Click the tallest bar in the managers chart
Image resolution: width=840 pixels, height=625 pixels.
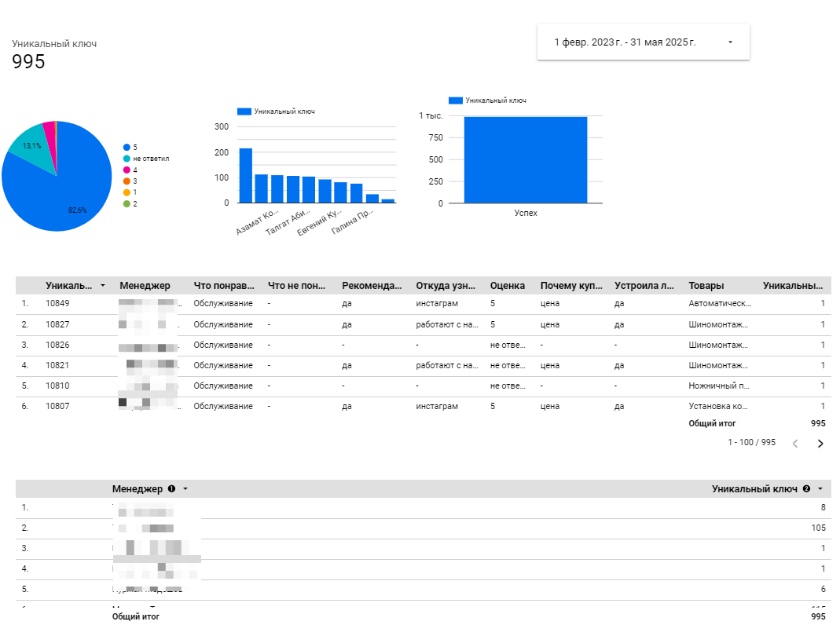click(246, 175)
